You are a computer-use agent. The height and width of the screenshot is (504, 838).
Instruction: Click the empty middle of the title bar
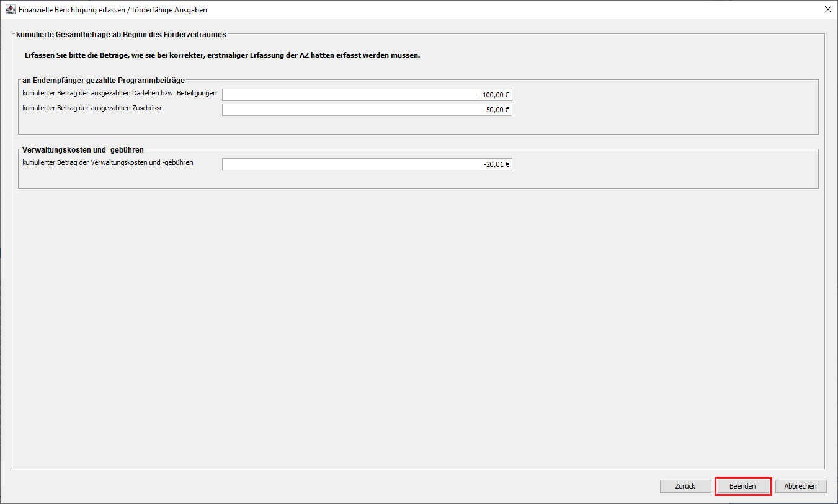pyautogui.click(x=496, y=10)
